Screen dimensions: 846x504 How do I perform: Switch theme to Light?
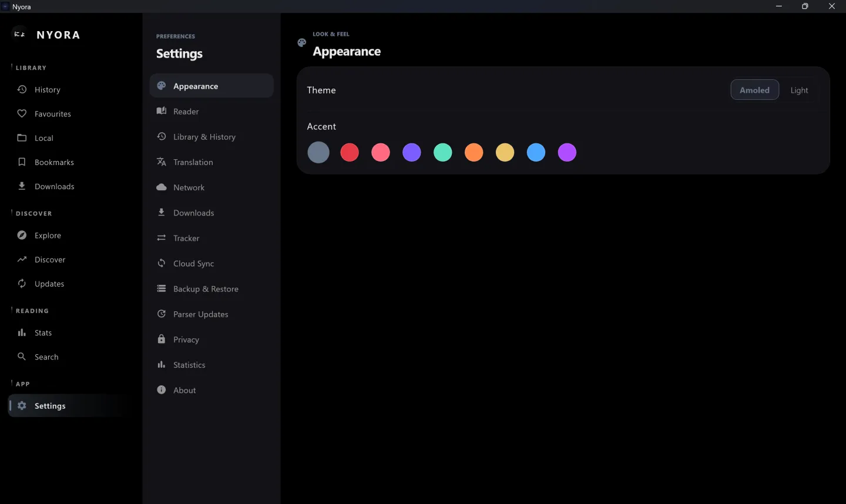coord(799,90)
